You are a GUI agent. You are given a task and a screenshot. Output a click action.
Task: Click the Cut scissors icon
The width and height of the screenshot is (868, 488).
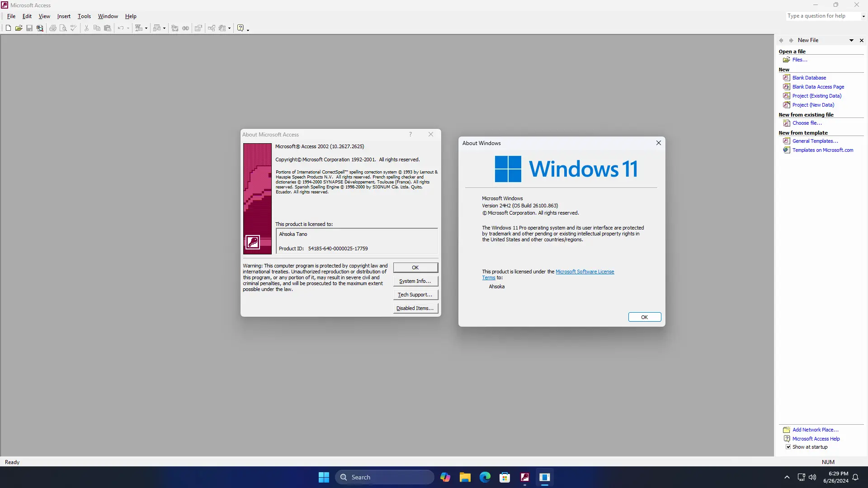[86, 28]
